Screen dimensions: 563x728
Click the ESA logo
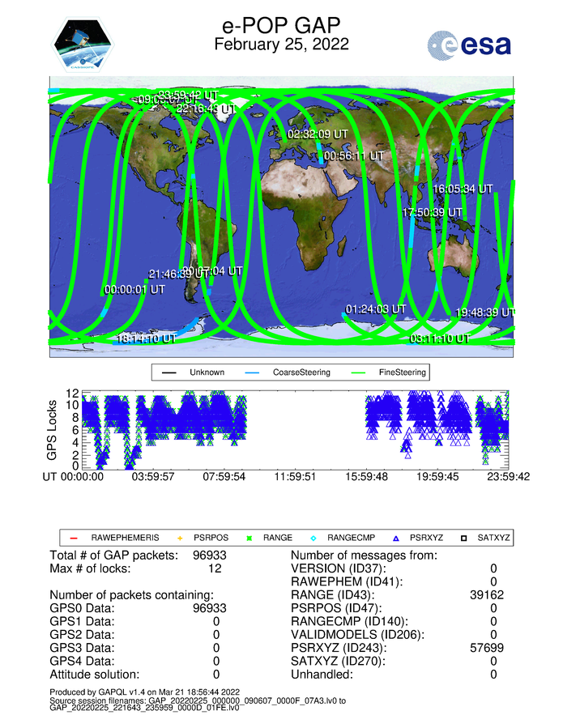click(469, 45)
